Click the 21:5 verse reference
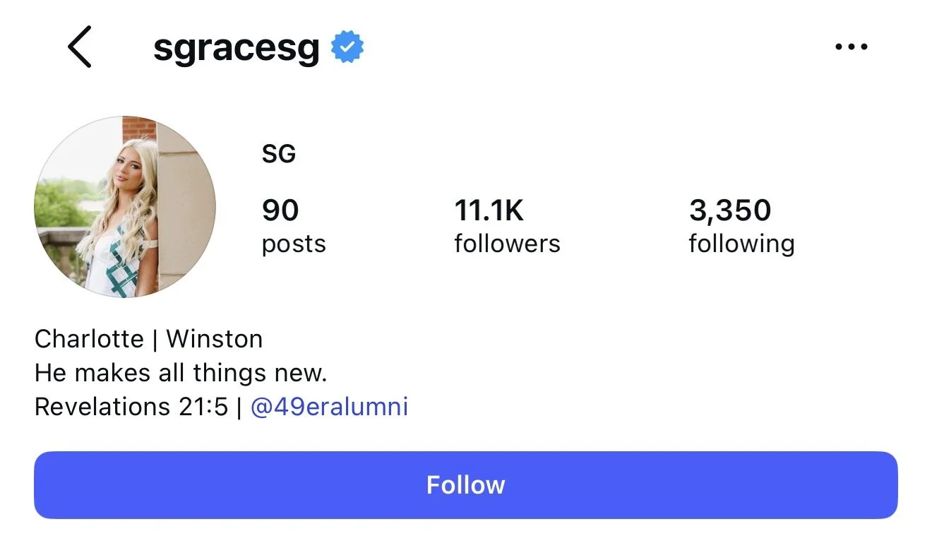This screenshot has width=932, height=560. [x=203, y=407]
